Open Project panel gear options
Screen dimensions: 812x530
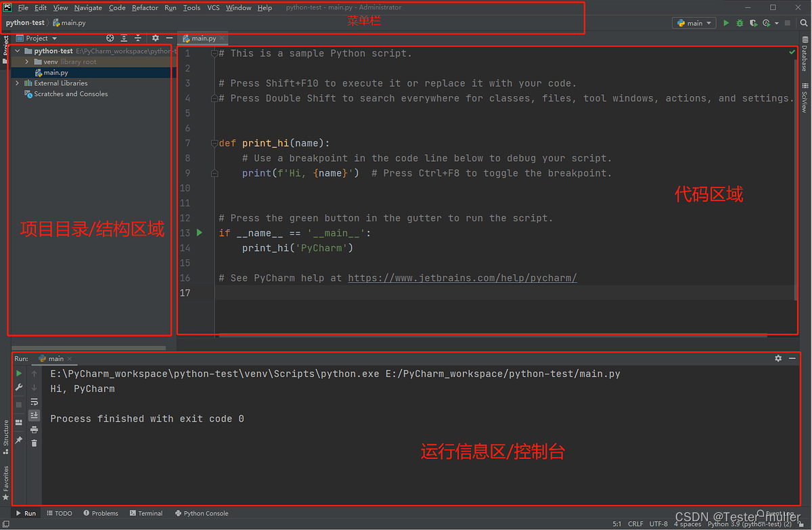pos(155,39)
